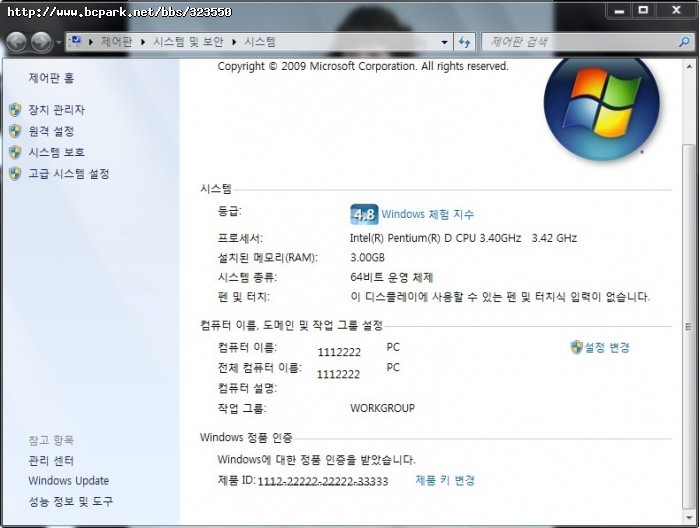Click the computer icon in address bar
Screen dimensions: 700x528
pyautogui.click(x=76, y=42)
